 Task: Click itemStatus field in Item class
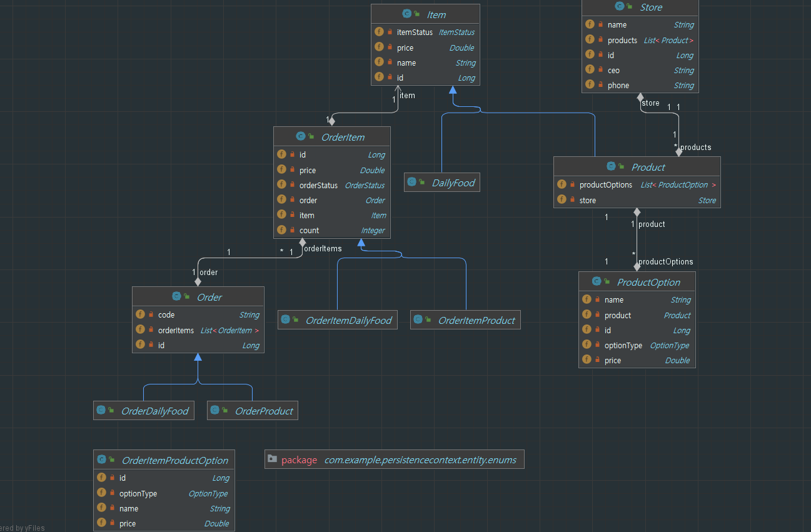pyautogui.click(x=425, y=32)
